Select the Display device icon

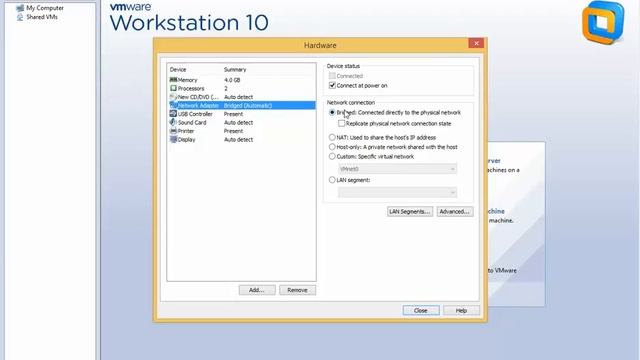pyautogui.click(x=173, y=140)
